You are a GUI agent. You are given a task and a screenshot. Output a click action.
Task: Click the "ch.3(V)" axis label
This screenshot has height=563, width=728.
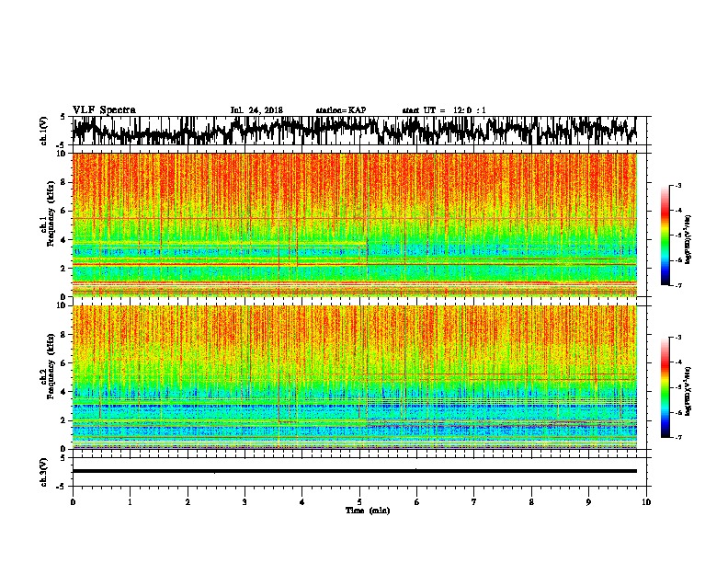pos(44,472)
